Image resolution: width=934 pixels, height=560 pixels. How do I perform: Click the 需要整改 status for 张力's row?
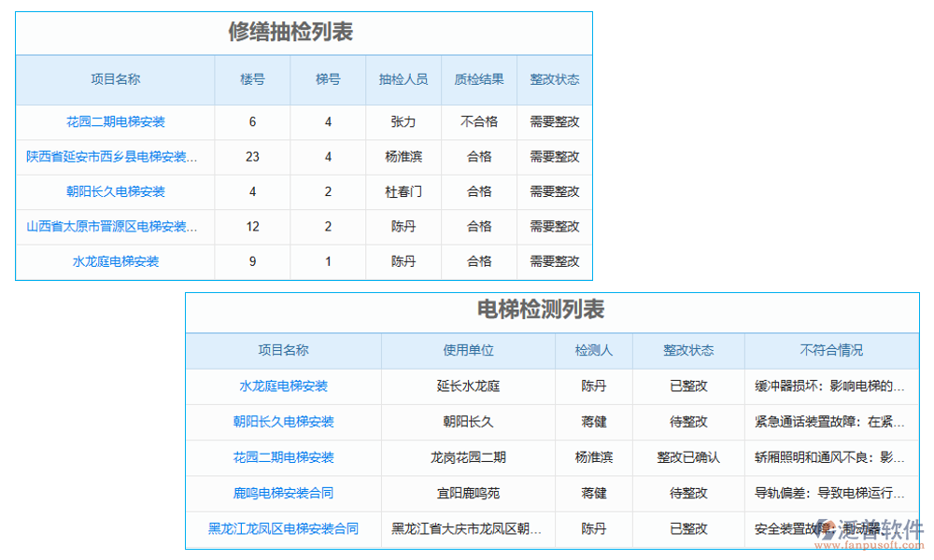click(553, 121)
